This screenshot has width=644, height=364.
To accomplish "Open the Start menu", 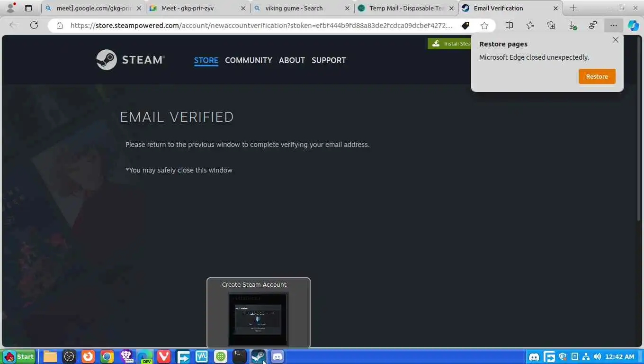I will click(19, 356).
